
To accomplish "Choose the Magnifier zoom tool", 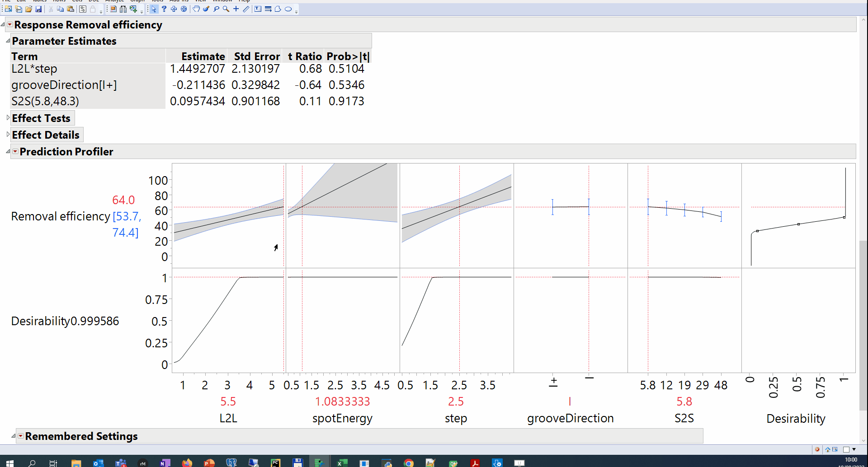I will point(226,9).
